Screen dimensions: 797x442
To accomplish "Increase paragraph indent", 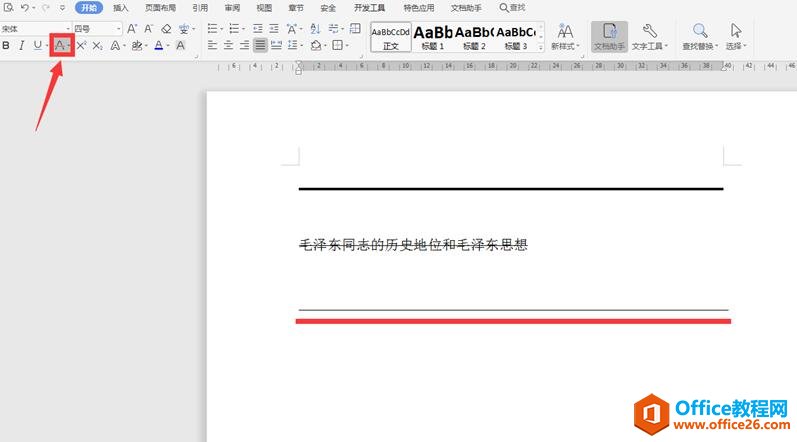I will point(274,28).
